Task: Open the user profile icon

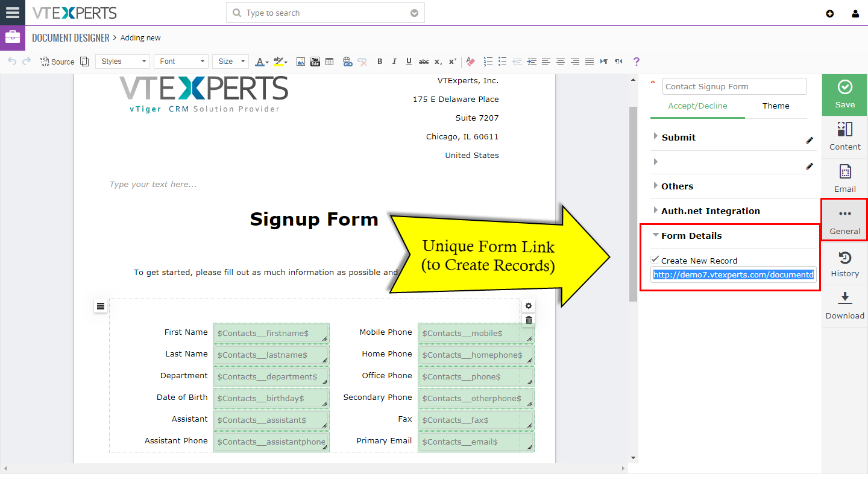Action: pos(855,13)
